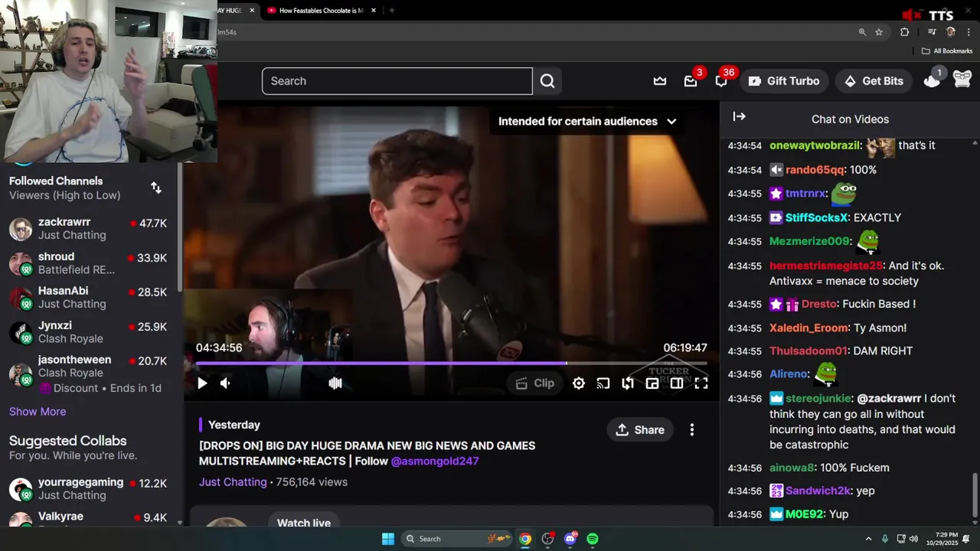The width and height of the screenshot is (980, 551).
Task: Click the swap arrows icon in player
Action: point(628,383)
